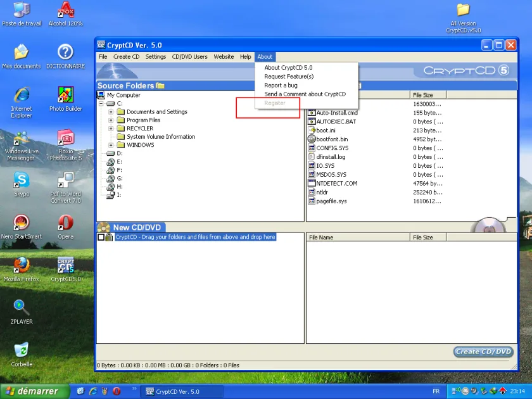This screenshot has height=399, width=532.
Task: Choose About CryptCD 5.0 menu entry
Action: [x=307, y=68]
